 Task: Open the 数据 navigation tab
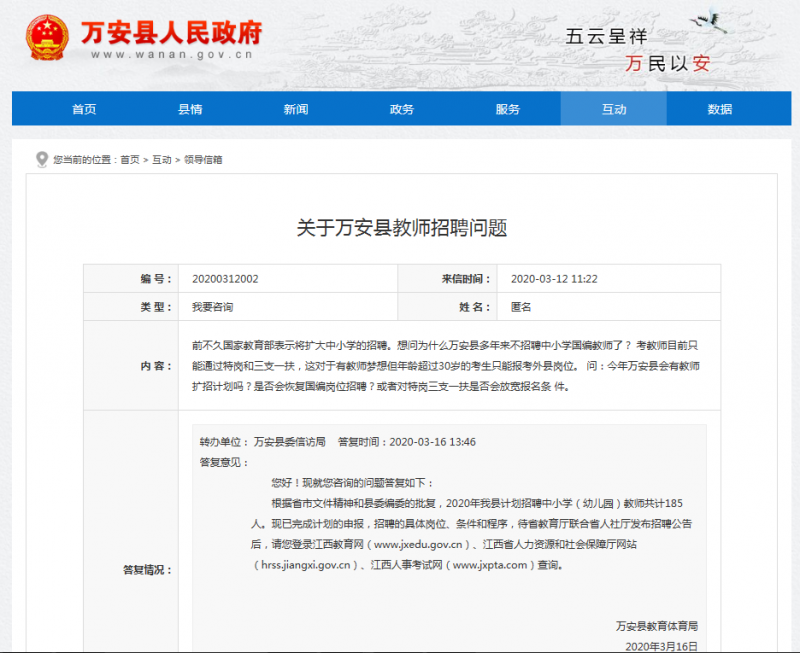720,109
